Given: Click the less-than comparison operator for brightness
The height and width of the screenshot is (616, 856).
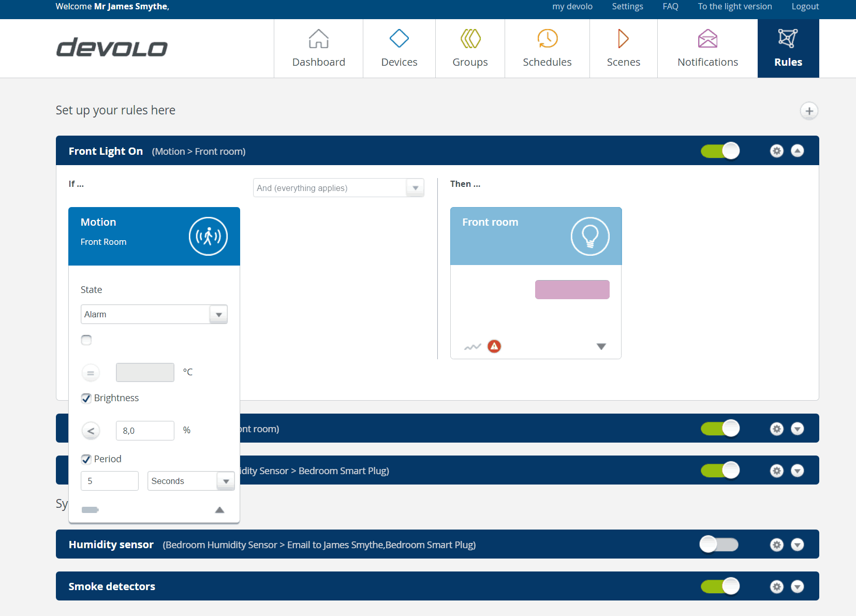Looking at the screenshot, I should (x=91, y=431).
